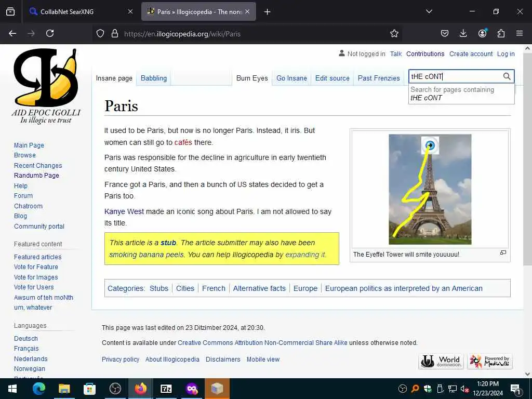Screen dimensions: 532x399
Task: Click the Eyeffel Tower thumbnail image
Action: point(430,189)
